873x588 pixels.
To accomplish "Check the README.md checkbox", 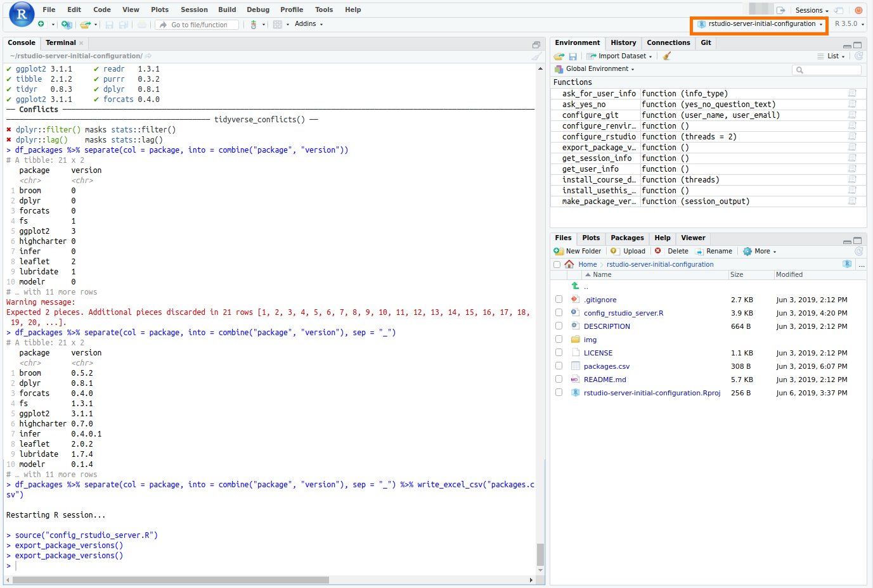I will (559, 379).
